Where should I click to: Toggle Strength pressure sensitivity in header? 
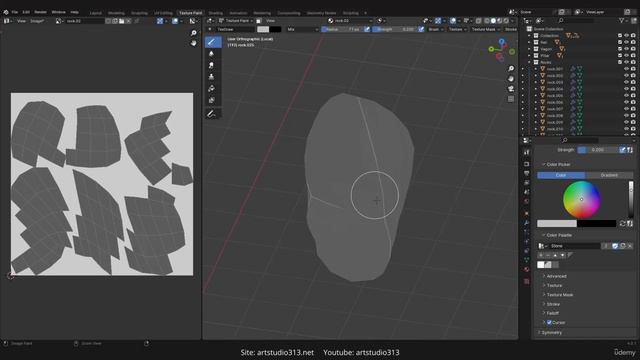pos(421,29)
